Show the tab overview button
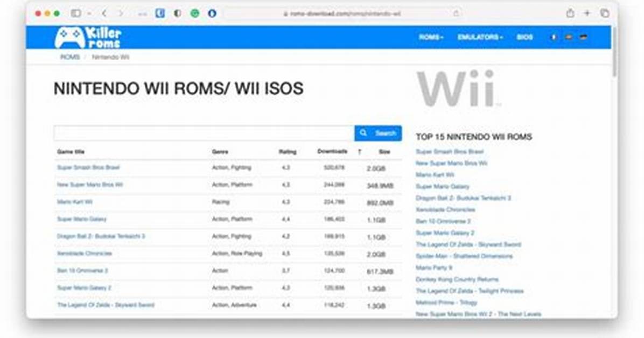The width and height of the screenshot is (644, 338). tap(605, 13)
